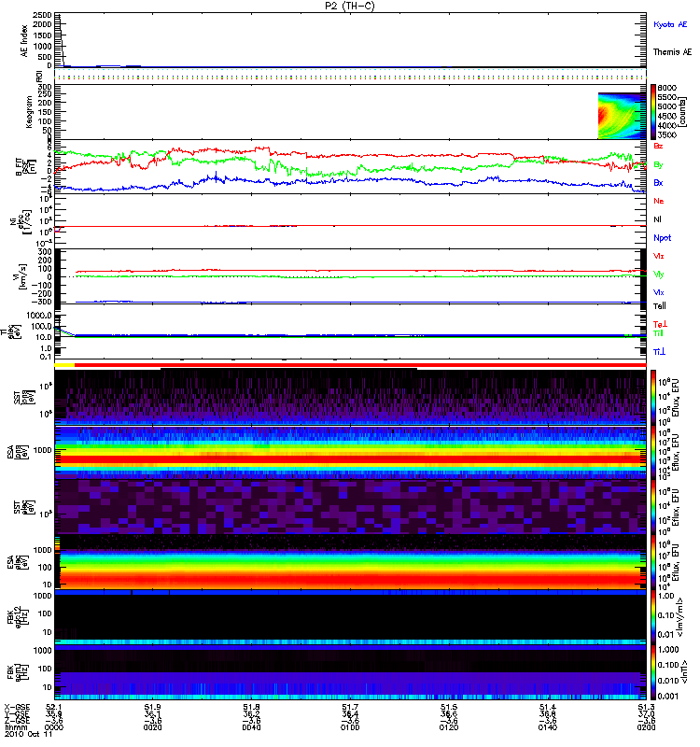Image resolution: width=700 pixels, height=747 pixels.
Task: Click the 0020 time tick label
Action: [x=152, y=727]
